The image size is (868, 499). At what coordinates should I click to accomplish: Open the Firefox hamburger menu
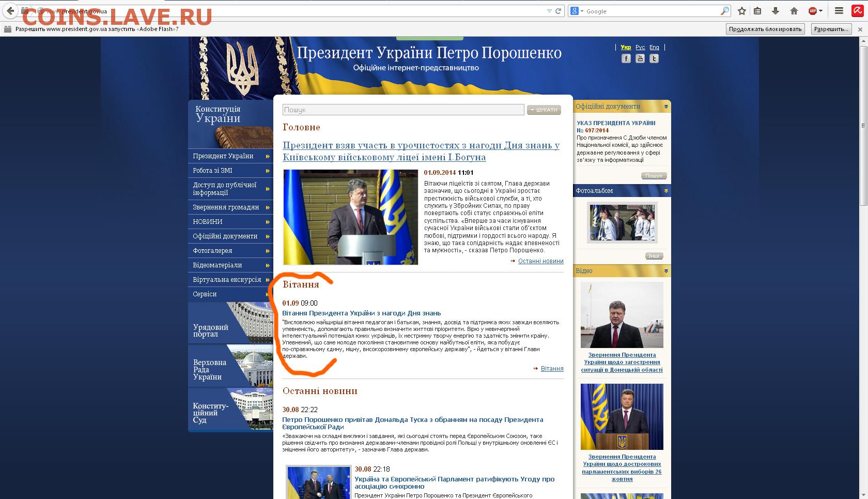coord(839,11)
